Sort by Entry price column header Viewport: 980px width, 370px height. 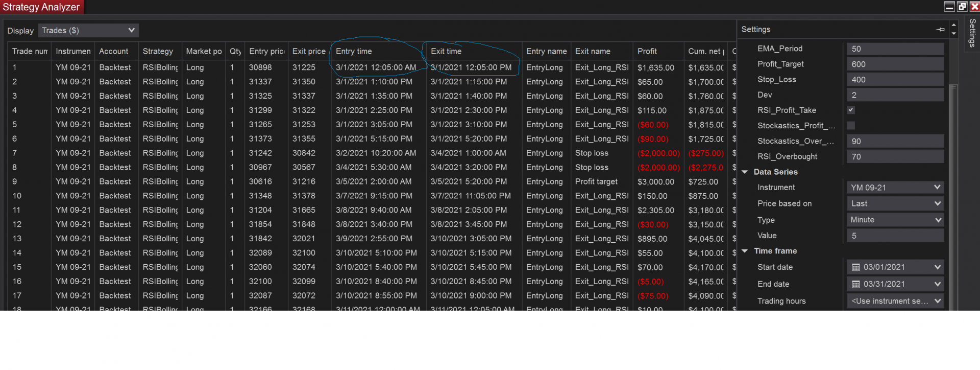pos(266,51)
